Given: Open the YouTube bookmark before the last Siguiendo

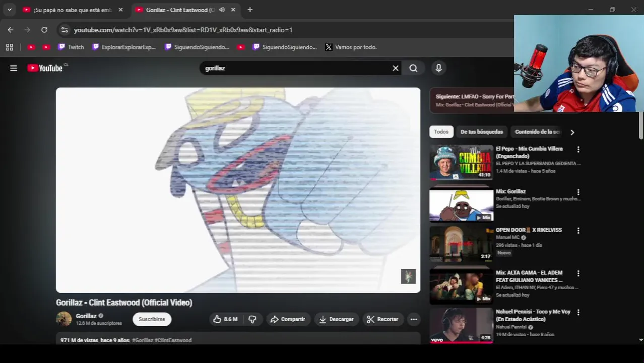Looking at the screenshot, I should (x=241, y=47).
